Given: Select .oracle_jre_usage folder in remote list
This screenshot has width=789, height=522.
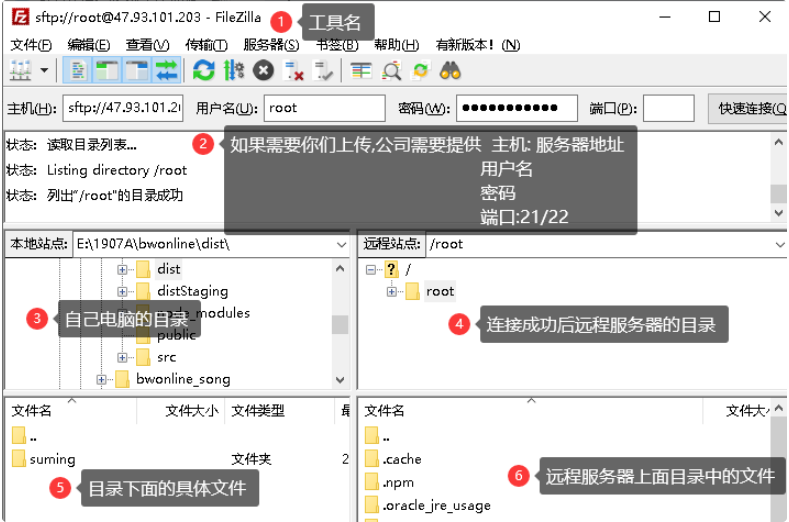Looking at the screenshot, I should pos(436,505).
